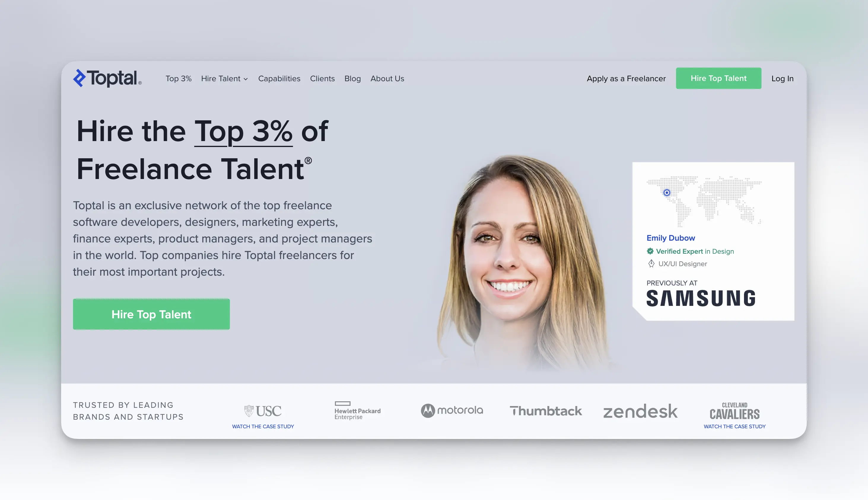Open the Clients menu item
Viewport: 868px width, 500px height.
tap(322, 78)
